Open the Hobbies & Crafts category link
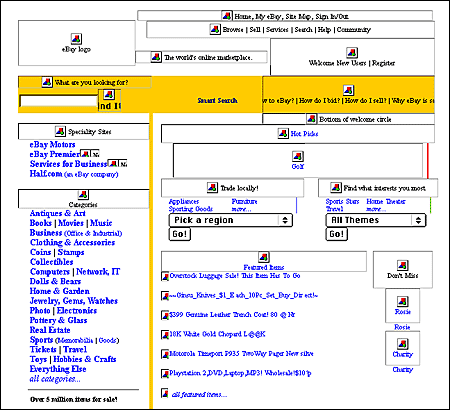Screen dimensions: 450x410 [x=85, y=359]
